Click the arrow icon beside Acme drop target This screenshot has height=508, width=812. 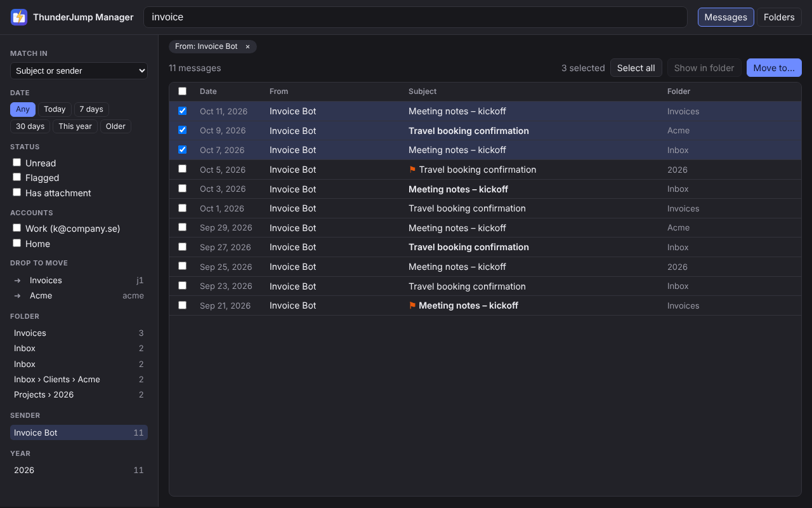click(18, 295)
